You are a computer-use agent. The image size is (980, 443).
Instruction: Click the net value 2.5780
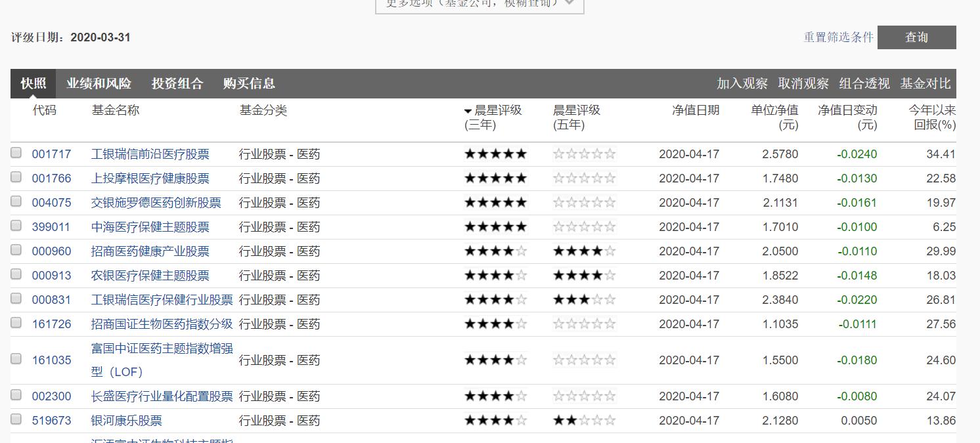point(780,154)
